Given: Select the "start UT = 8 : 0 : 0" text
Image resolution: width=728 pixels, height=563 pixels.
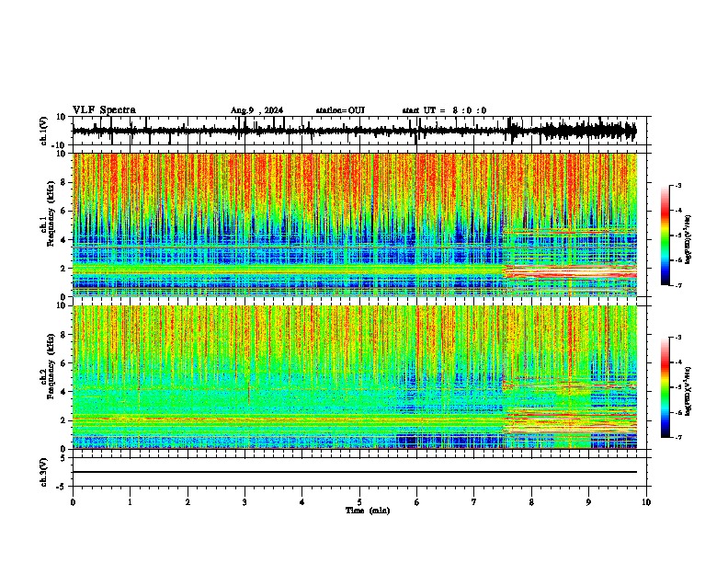Looking at the screenshot, I should click(x=444, y=110).
